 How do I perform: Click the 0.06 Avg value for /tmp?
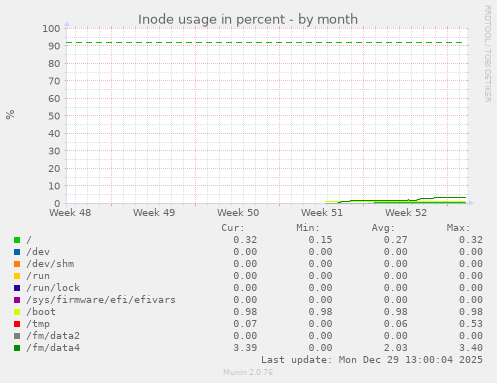395,324
